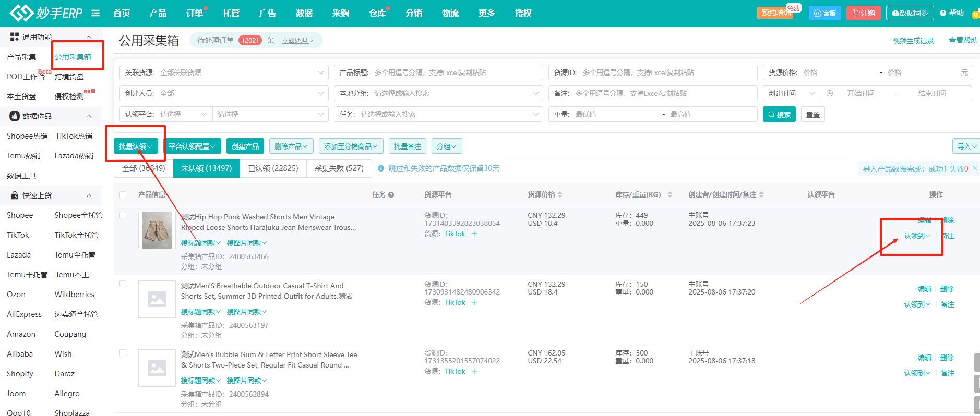Click plus icon beside TikTok for stock 500

pyautogui.click(x=474, y=371)
